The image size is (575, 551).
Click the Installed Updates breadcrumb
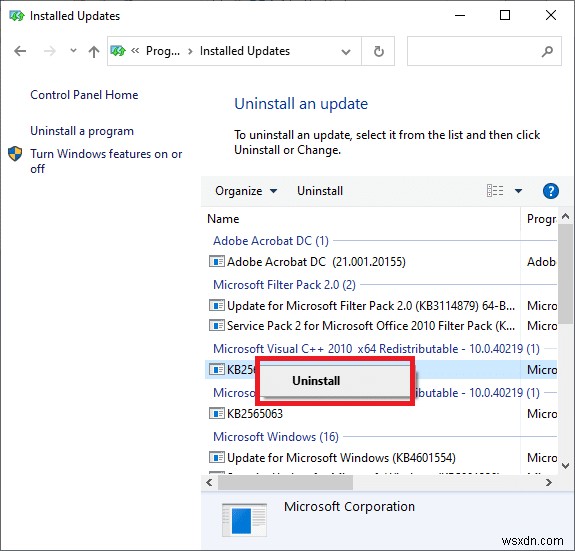245,51
